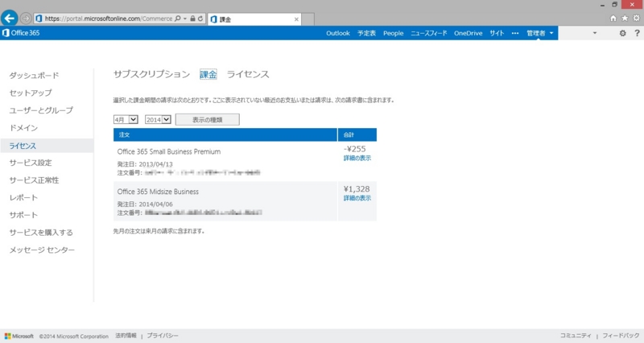Click the 法的情報 footer link
This screenshot has height=343, width=644.
click(126, 336)
